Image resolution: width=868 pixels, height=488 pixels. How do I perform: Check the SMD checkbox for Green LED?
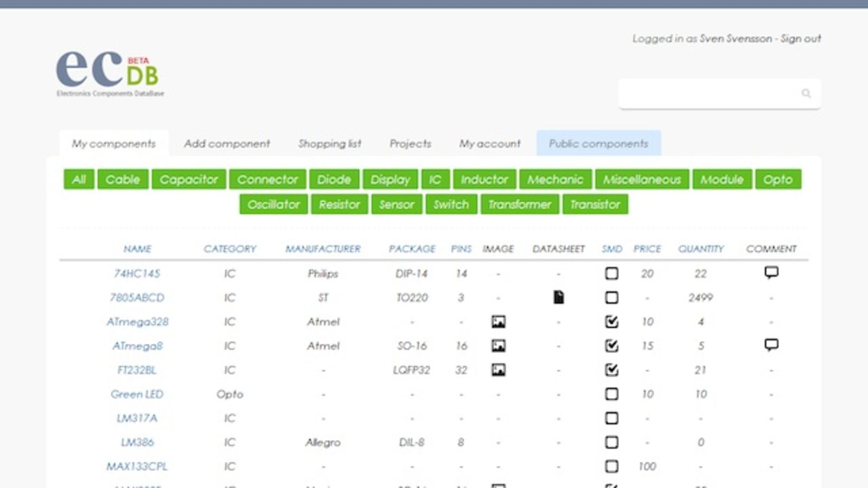point(612,394)
